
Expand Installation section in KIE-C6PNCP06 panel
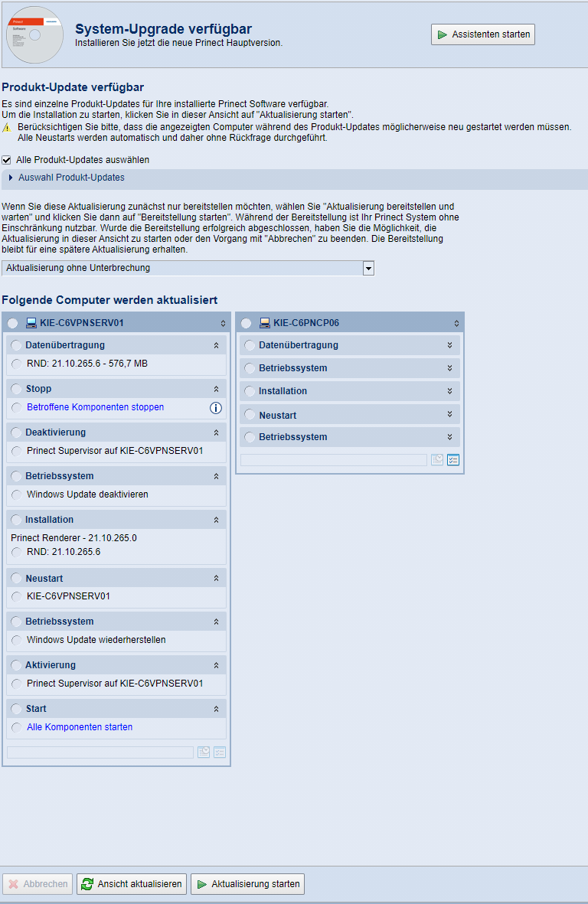pos(449,391)
